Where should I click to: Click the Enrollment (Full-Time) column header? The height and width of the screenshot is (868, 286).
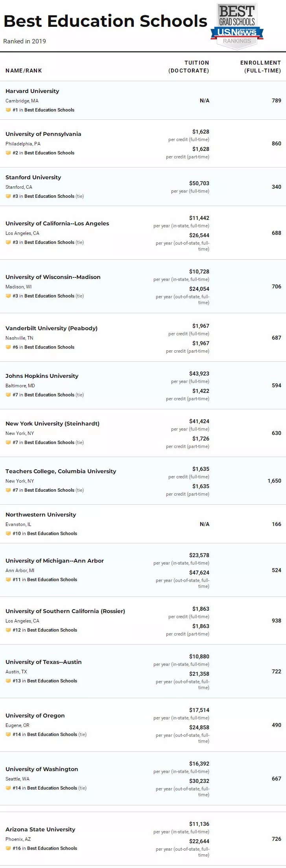tap(261, 67)
